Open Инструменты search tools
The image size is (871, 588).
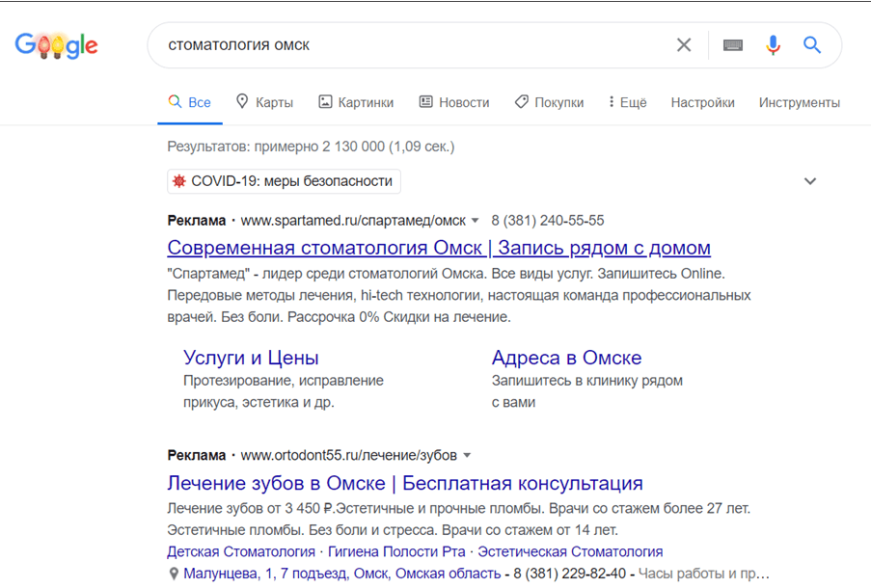click(800, 103)
